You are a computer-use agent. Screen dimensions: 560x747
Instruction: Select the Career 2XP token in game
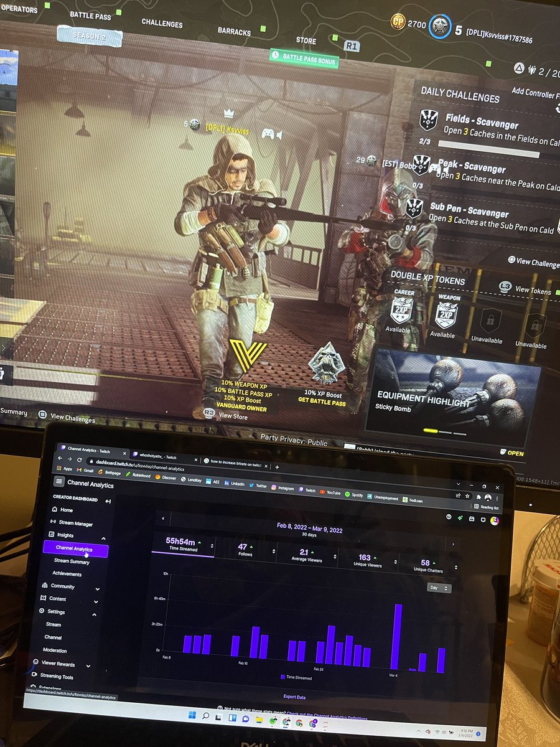point(401,310)
